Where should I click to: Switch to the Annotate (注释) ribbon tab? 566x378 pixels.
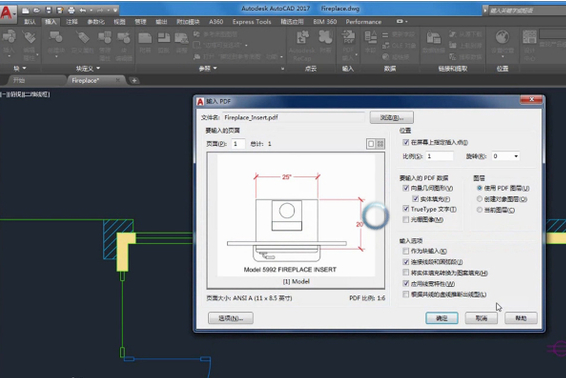click(x=72, y=22)
